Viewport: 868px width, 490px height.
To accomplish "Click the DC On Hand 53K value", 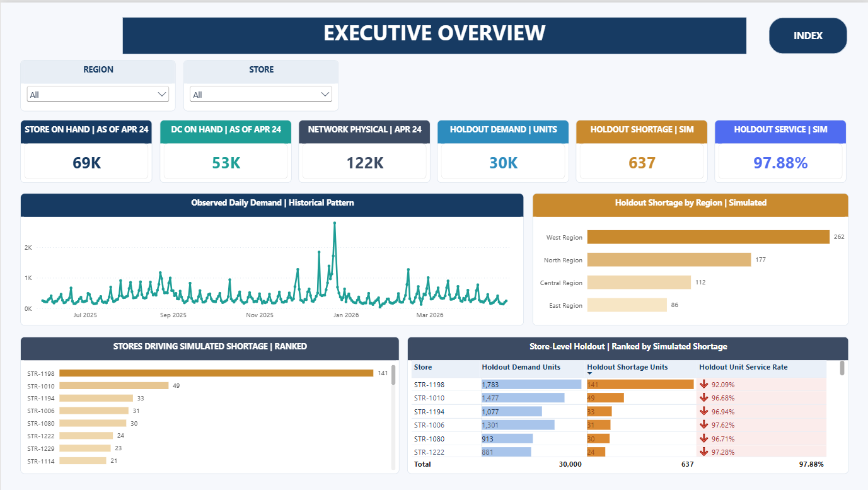I will tap(226, 163).
